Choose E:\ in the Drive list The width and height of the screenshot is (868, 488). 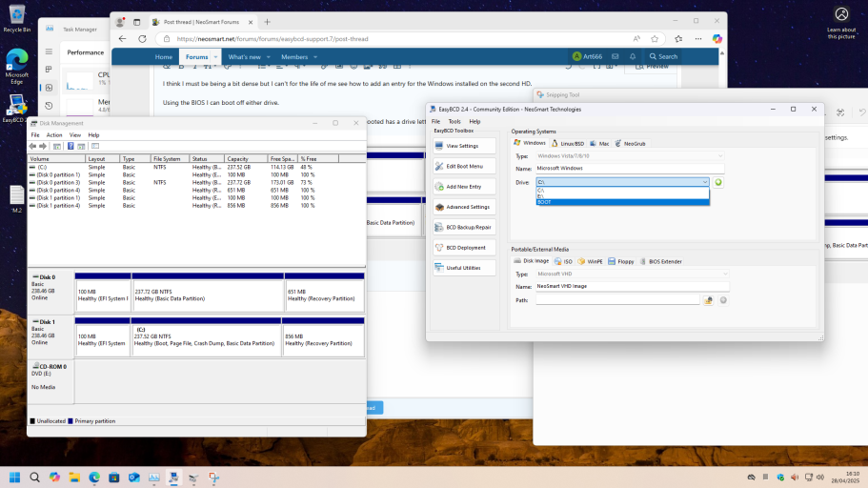click(622, 196)
